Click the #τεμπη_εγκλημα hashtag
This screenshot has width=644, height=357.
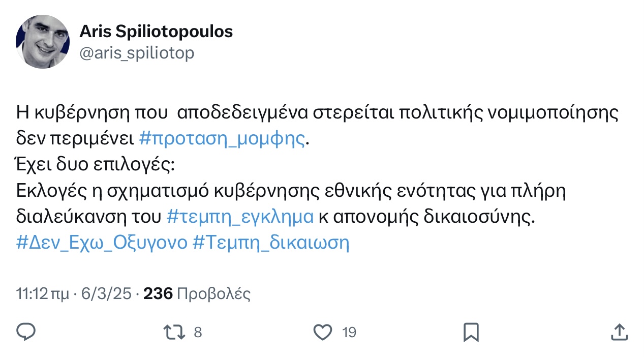click(x=240, y=217)
